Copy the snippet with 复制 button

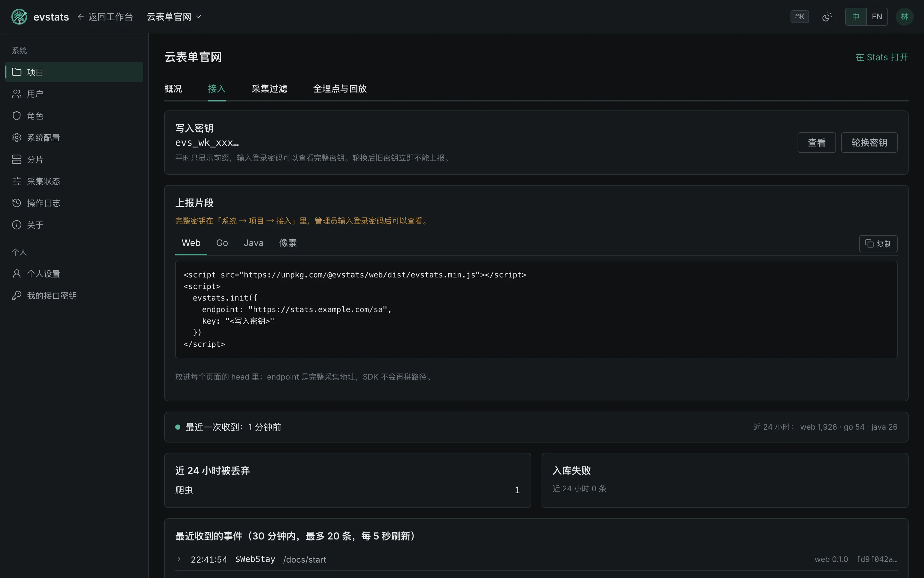(878, 243)
